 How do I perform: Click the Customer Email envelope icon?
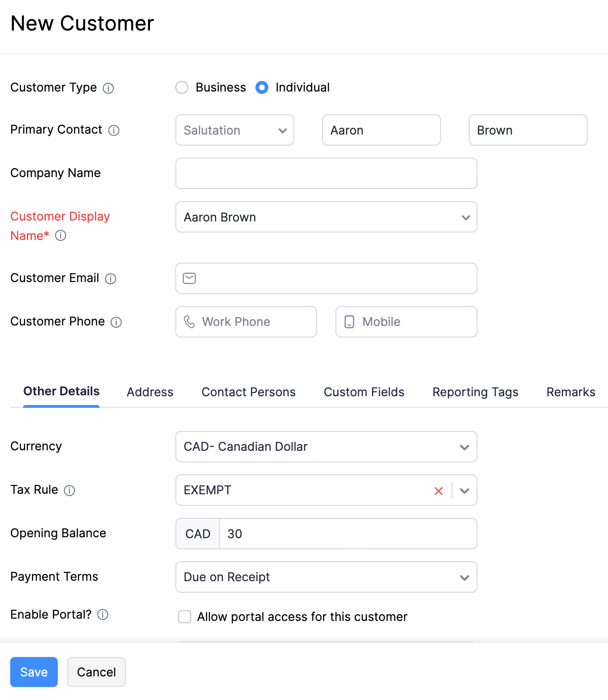[x=189, y=278]
